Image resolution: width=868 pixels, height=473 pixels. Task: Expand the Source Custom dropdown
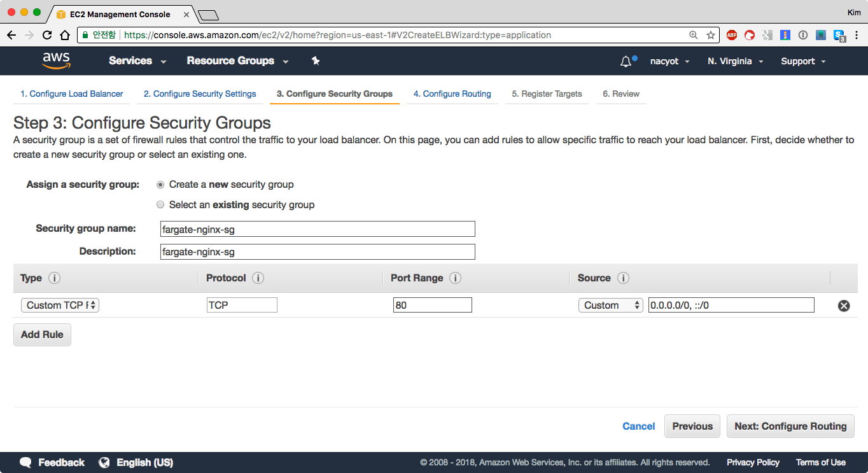click(x=610, y=306)
